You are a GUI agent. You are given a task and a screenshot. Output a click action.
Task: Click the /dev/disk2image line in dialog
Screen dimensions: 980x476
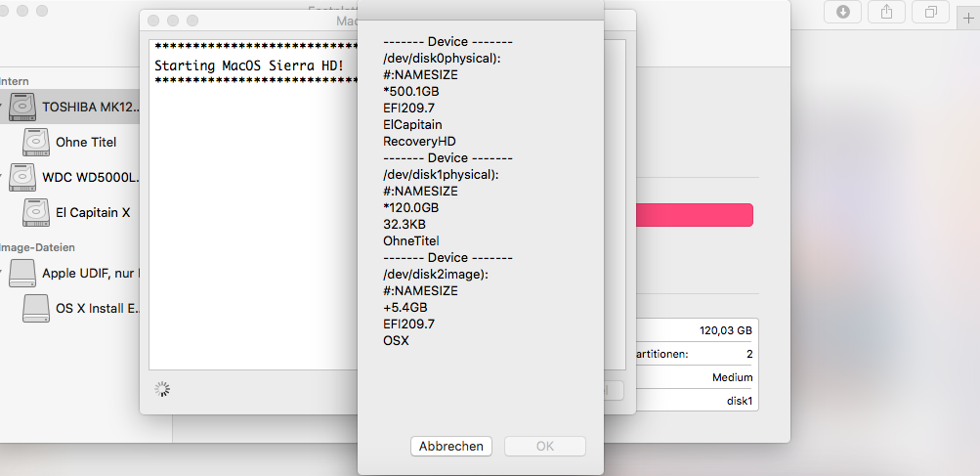436,274
